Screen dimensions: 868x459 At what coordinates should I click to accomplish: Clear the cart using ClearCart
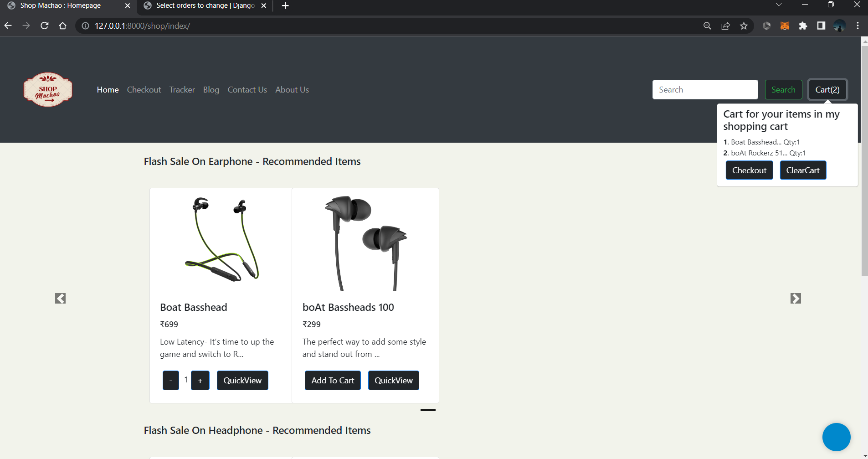point(802,170)
